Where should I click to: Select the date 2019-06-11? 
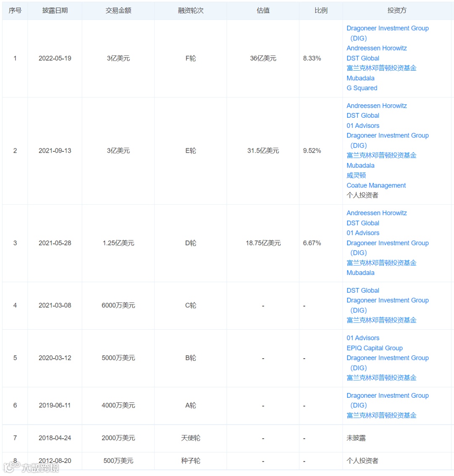[55, 405]
